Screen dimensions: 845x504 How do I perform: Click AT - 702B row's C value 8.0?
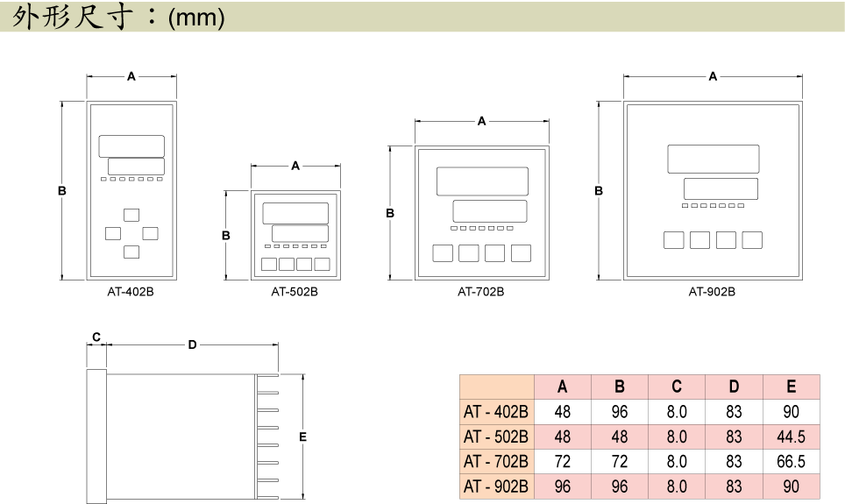pos(677,461)
